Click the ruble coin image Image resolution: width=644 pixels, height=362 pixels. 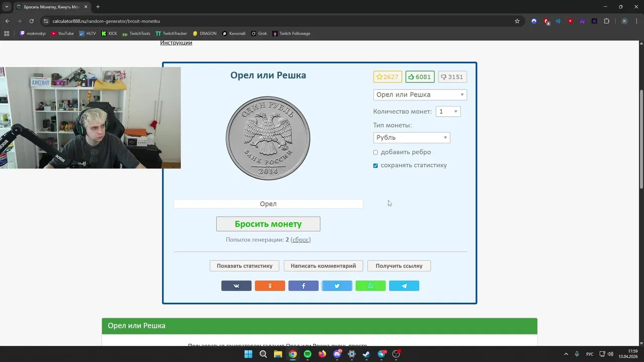click(268, 138)
